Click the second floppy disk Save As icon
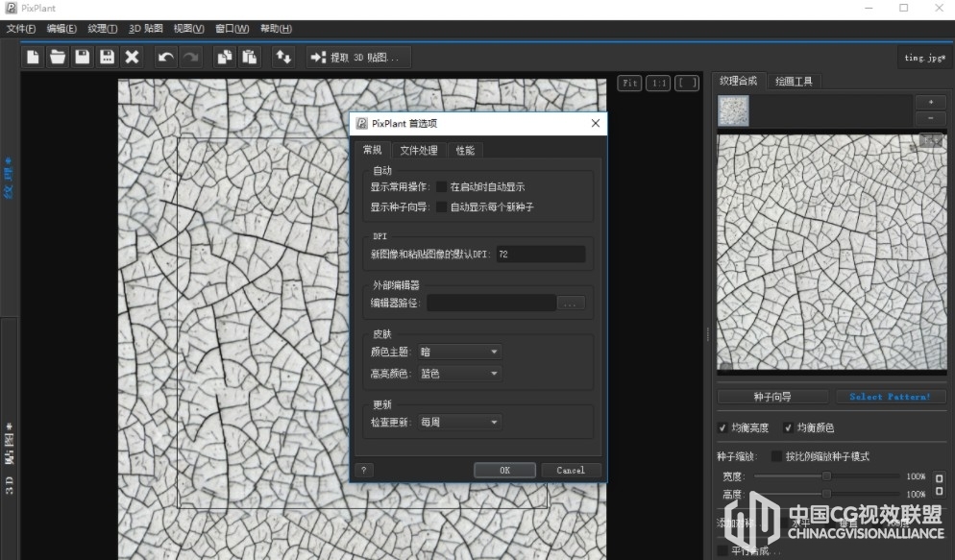 pos(108,58)
